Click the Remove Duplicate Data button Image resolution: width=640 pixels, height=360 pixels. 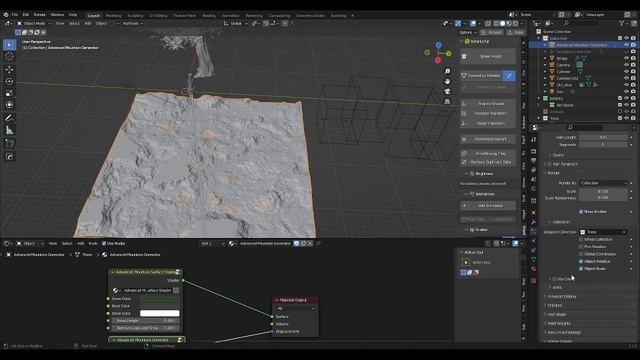tap(488, 162)
